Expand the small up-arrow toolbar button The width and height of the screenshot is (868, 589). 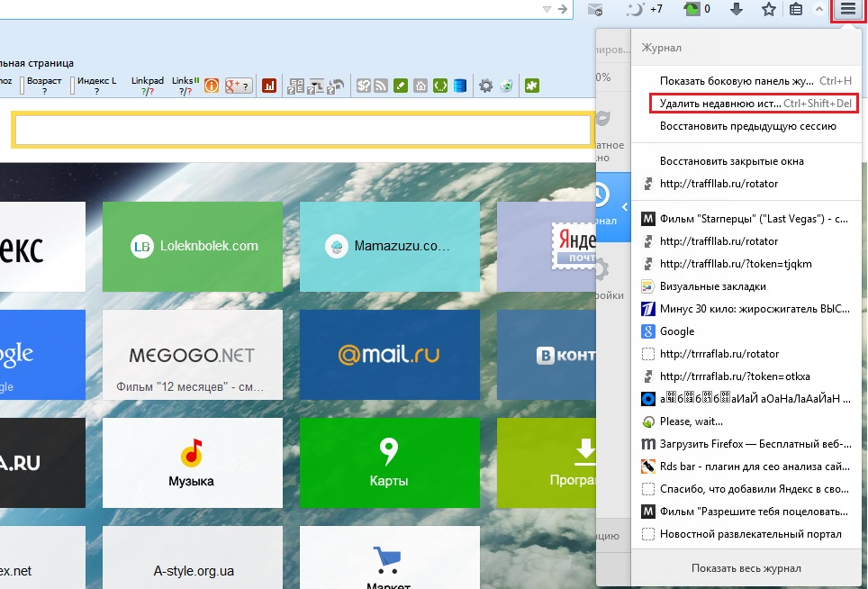(819, 10)
